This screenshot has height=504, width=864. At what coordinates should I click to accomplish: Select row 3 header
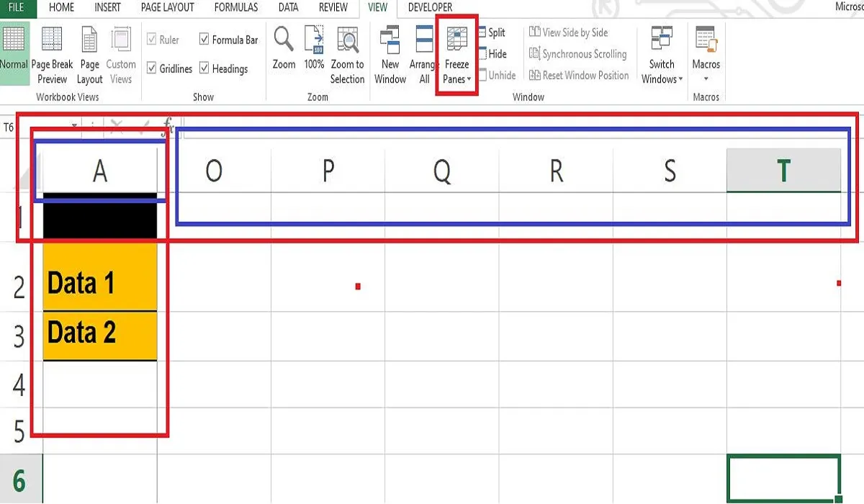[20, 336]
